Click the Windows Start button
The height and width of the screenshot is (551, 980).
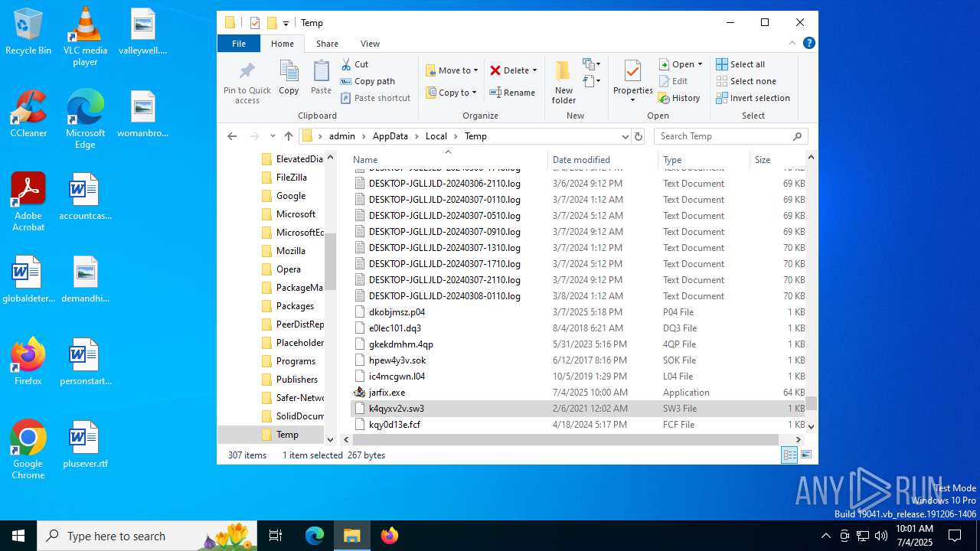pyautogui.click(x=18, y=536)
